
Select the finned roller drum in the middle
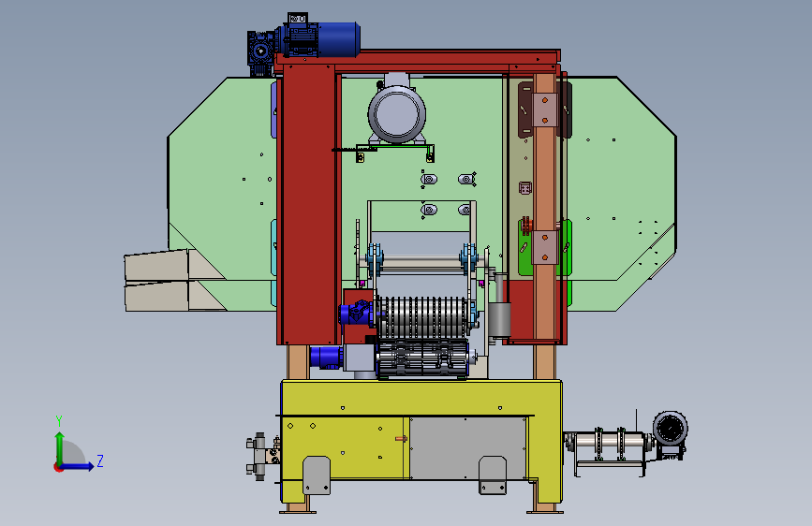[424, 317]
